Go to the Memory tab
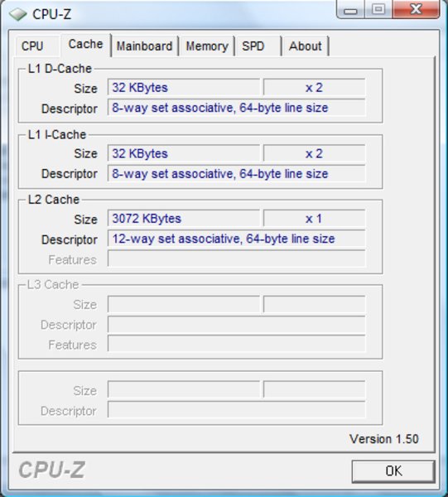Viewport: 448px width, 497px height. pyautogui.click(x=206, y=46)
